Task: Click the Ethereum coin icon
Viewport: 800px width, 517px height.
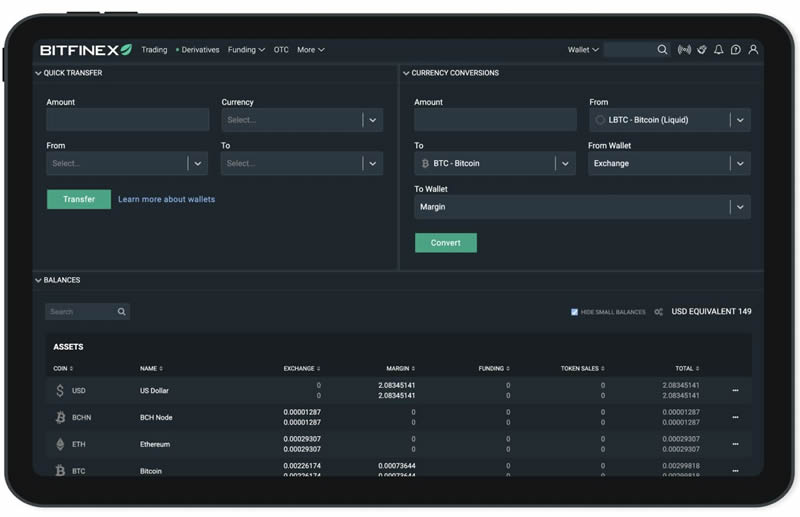Action: (x=60, y=444)
